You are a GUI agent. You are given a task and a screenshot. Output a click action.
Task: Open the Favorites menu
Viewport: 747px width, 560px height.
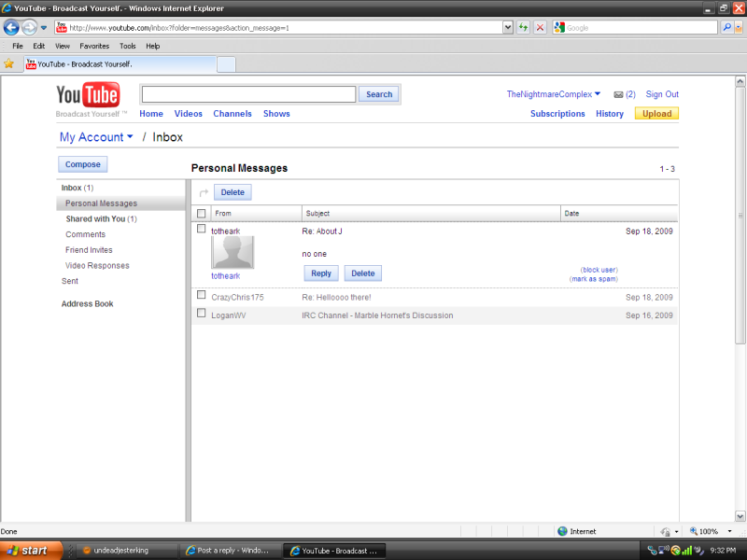tap(94, 46)
